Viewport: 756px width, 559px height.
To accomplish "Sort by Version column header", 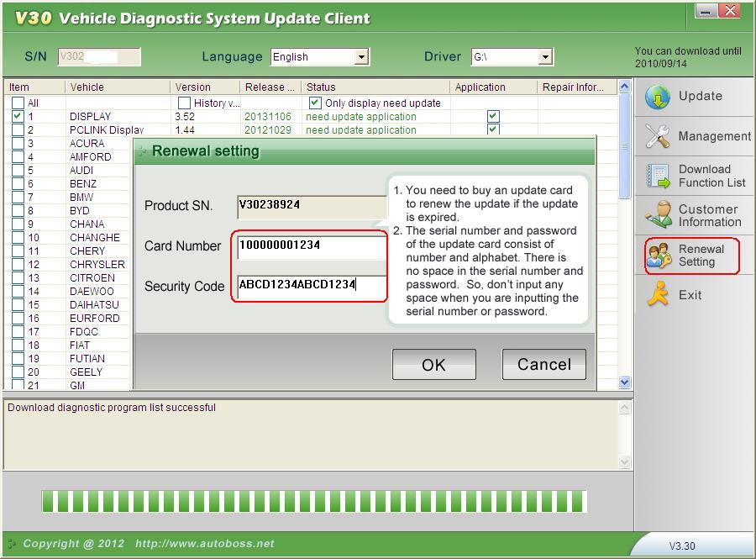I will 205,87.
